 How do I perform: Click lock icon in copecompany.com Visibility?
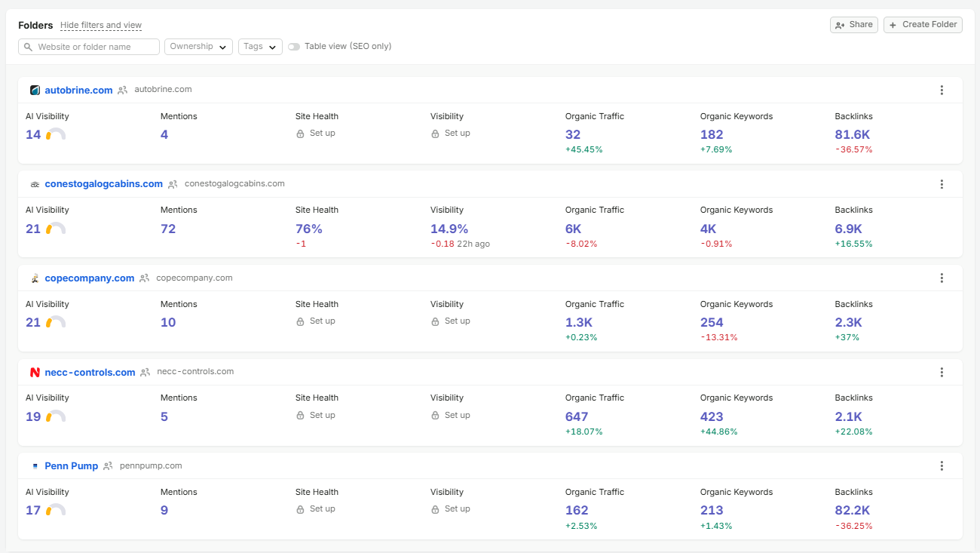point(435,321)
